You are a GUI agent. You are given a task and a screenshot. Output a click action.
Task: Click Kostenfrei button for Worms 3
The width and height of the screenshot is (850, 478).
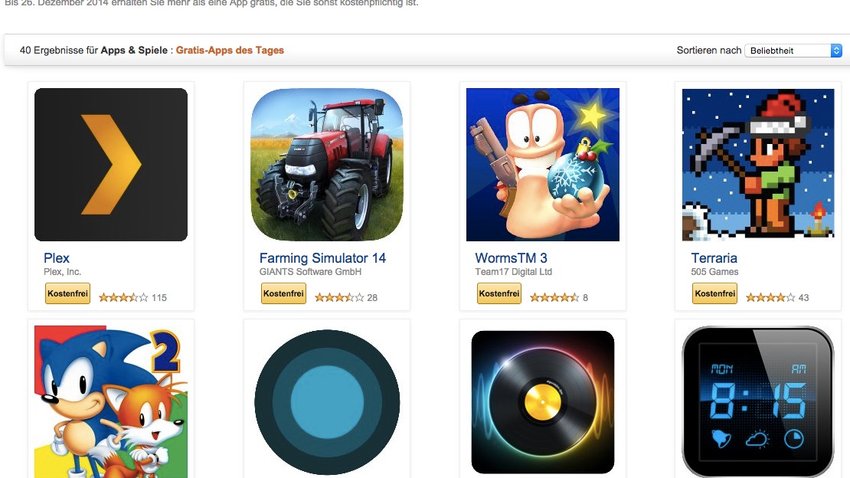click(x=499, y=293)
